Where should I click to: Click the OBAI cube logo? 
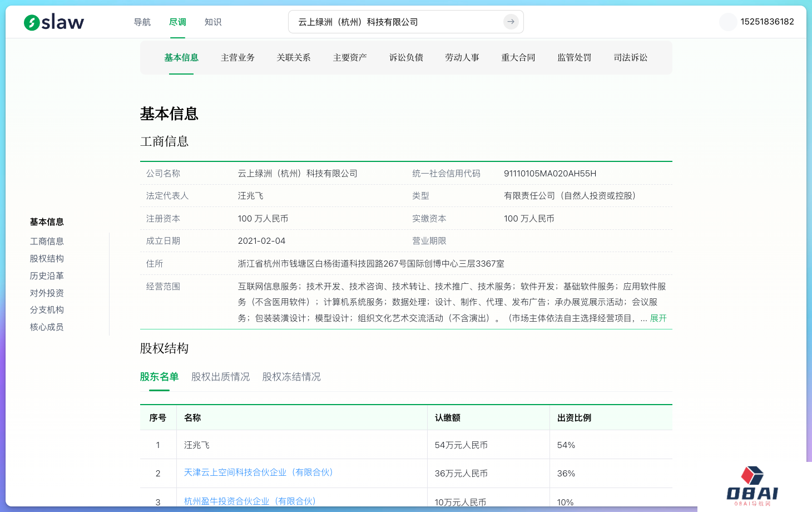pyautogui.click(x=752, y=476)
